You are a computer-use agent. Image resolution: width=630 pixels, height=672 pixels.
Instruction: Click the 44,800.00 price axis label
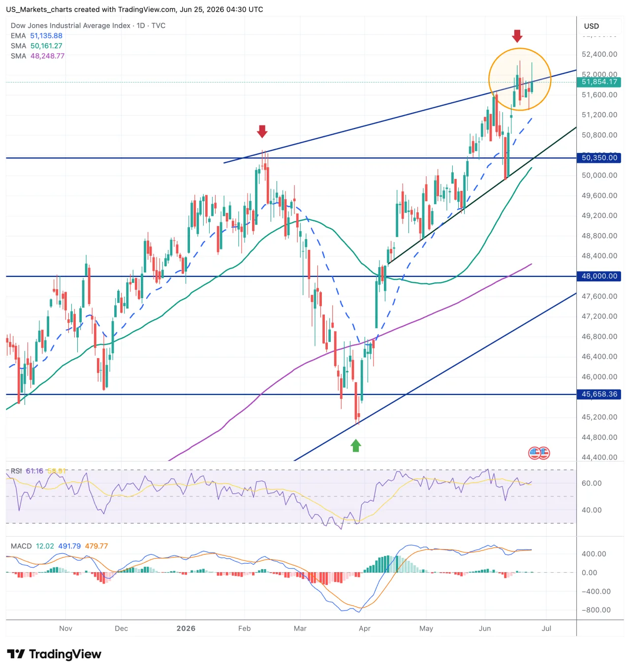[x=599, y=437]
